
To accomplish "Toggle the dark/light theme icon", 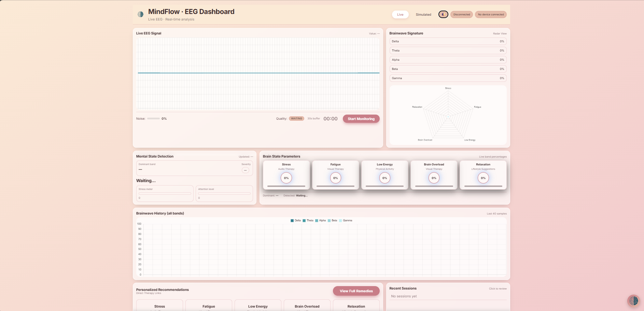I will tap(443, 14).
